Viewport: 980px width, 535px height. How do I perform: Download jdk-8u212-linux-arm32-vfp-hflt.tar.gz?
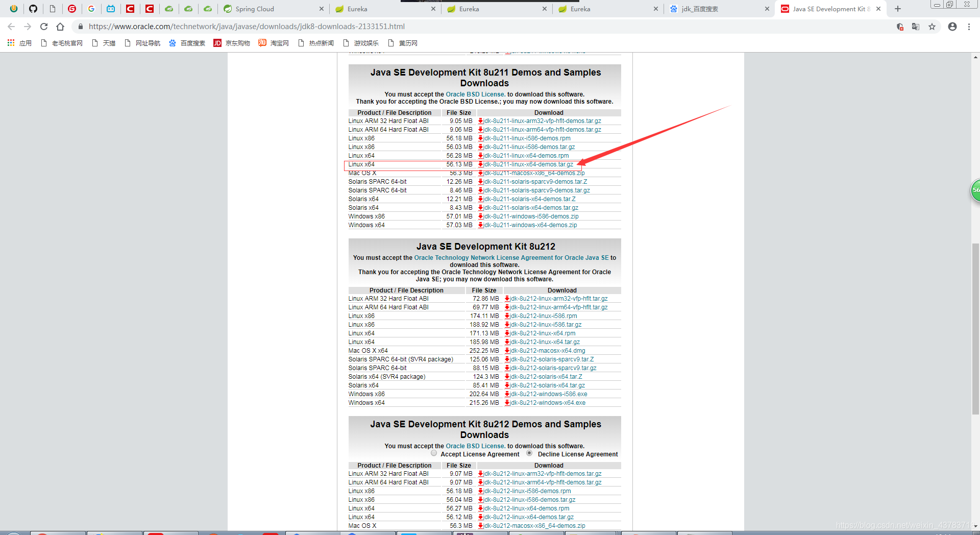[x=559, y=299]
